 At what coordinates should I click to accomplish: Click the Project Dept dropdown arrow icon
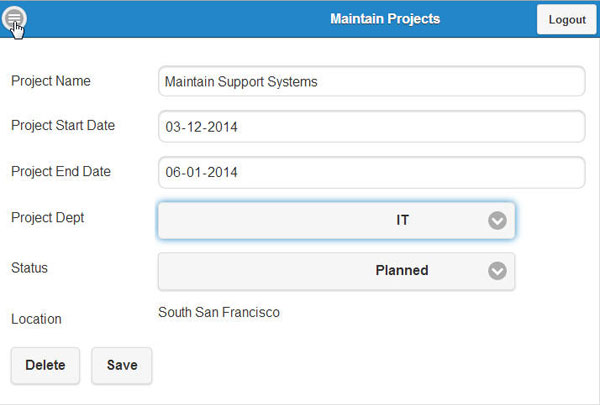click(x=497, y=221)
